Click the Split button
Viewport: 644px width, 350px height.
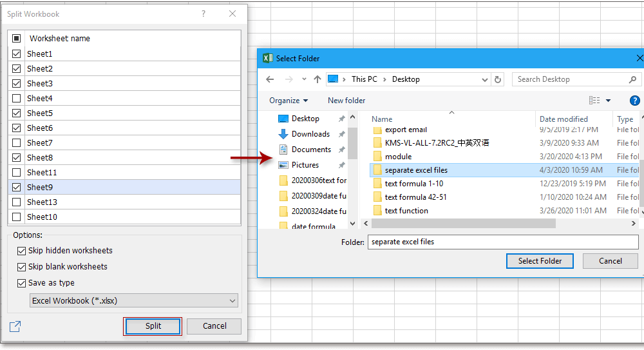click(153, 326)
